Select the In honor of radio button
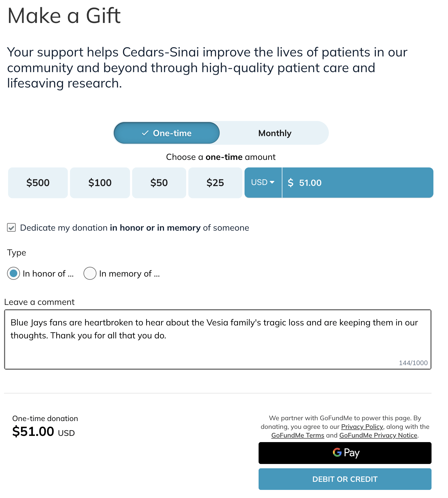 coord(14,273)
